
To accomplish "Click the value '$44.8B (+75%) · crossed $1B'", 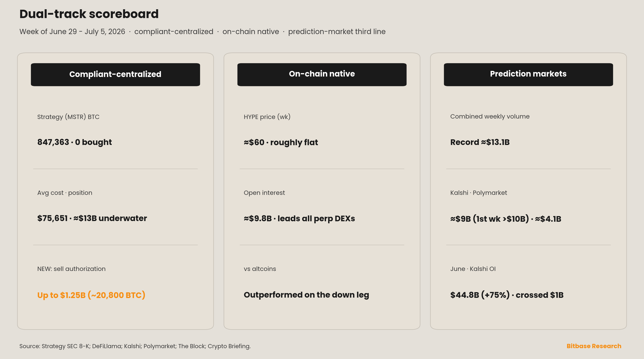I will point(507,295).
